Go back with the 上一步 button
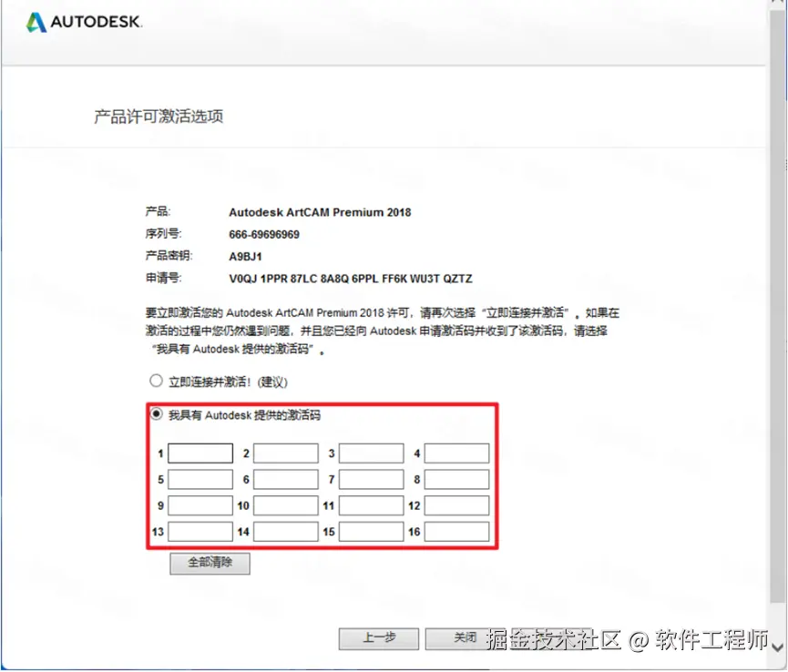The height and width of the screenshot is (672, 788). coord(378,638)
